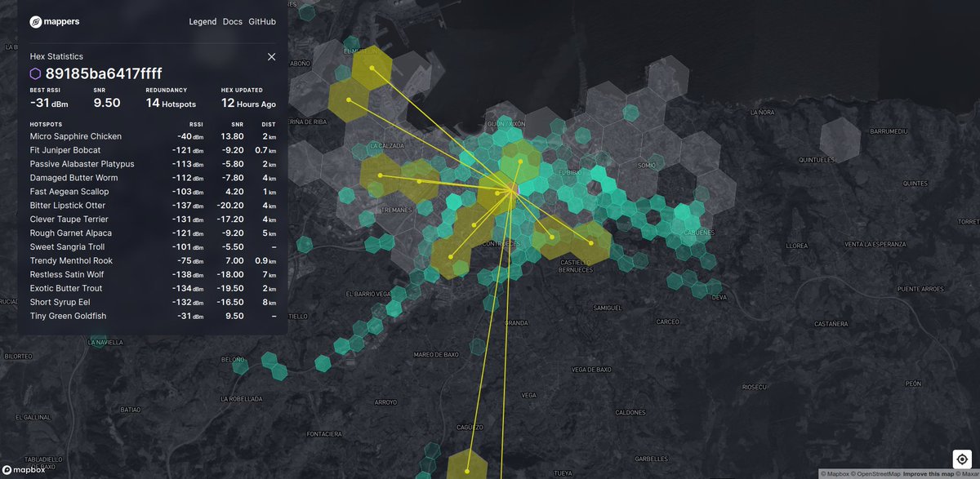Viewport: 980px width, 479px height.
Task: Open the Legend
Action: tap(203, 21)
